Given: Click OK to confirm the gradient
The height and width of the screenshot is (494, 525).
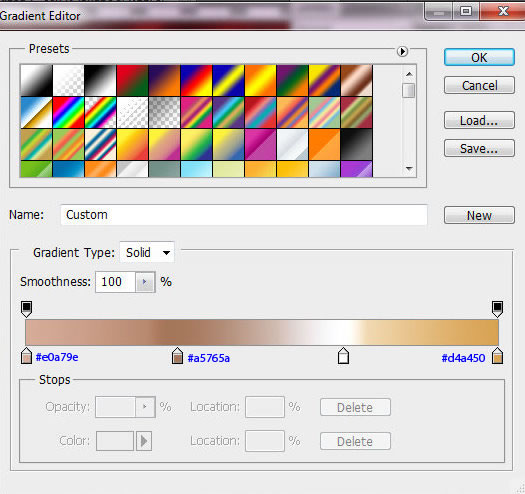Looking at the screenshot, I should 479,57.
